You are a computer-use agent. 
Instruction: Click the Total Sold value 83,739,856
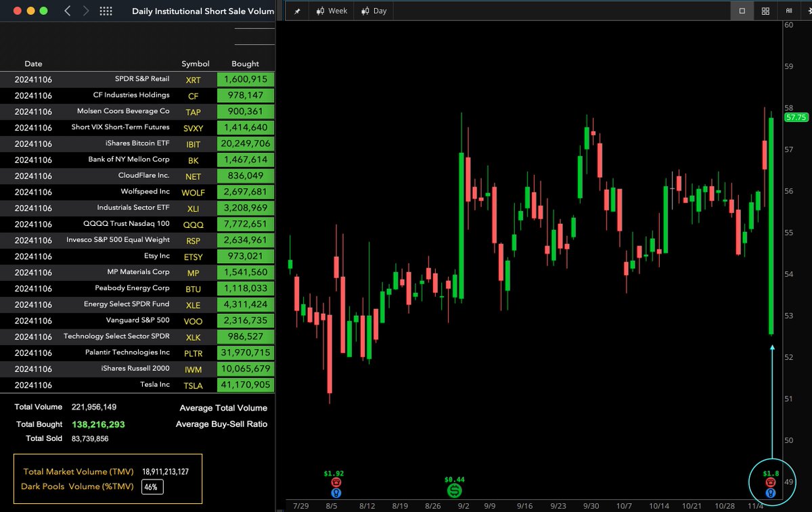[x=90, y=439]
